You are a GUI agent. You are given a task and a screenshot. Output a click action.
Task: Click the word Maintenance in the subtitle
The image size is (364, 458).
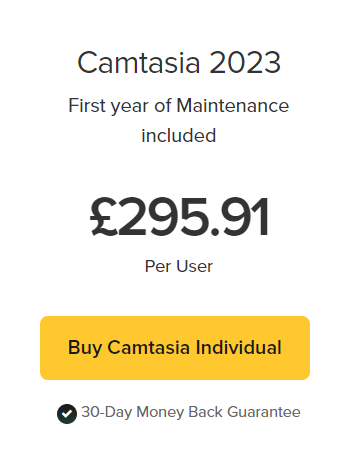click(233, 106)
